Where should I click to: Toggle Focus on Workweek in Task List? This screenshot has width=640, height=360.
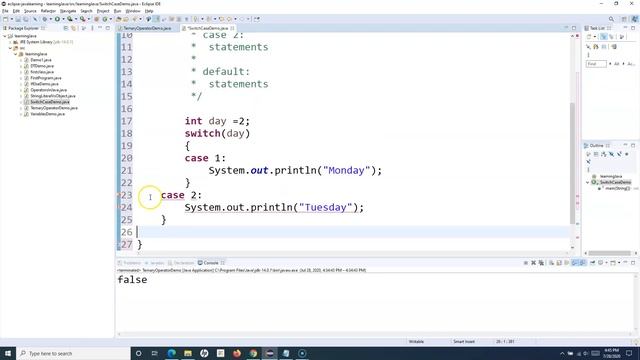coord(622,37)
